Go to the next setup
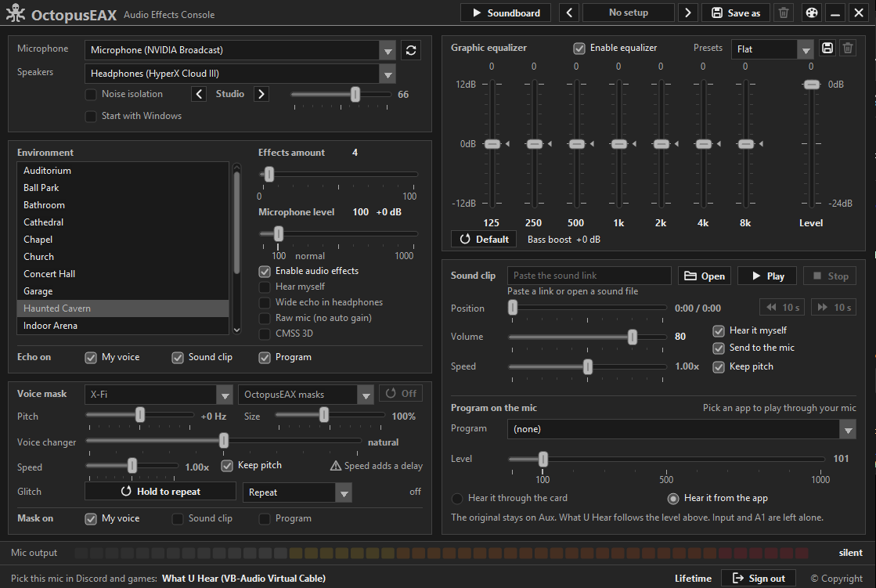876x588 pixels. (x=688, y=13)
